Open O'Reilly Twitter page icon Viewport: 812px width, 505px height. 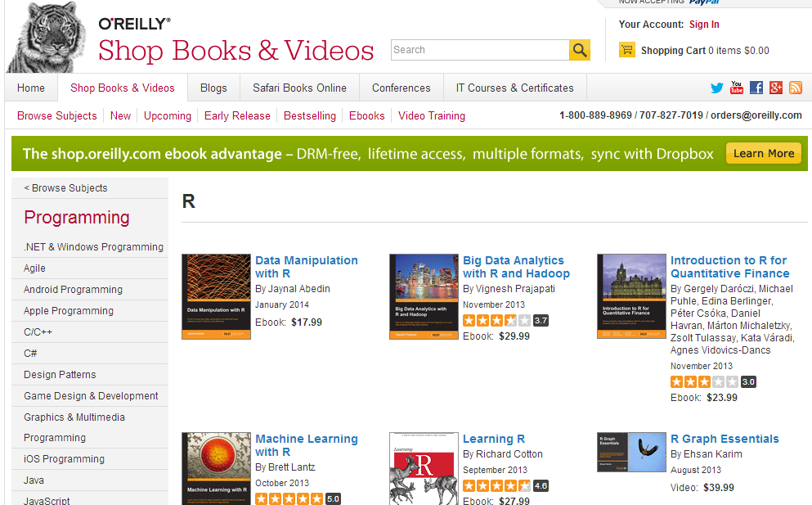717,88
